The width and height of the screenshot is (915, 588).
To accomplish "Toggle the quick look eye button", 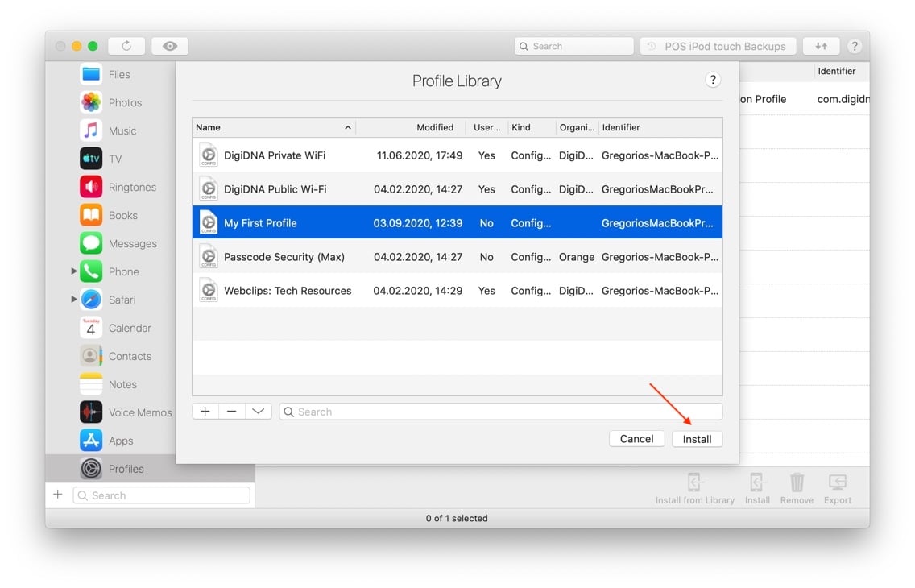I will (x=170, y=45).
